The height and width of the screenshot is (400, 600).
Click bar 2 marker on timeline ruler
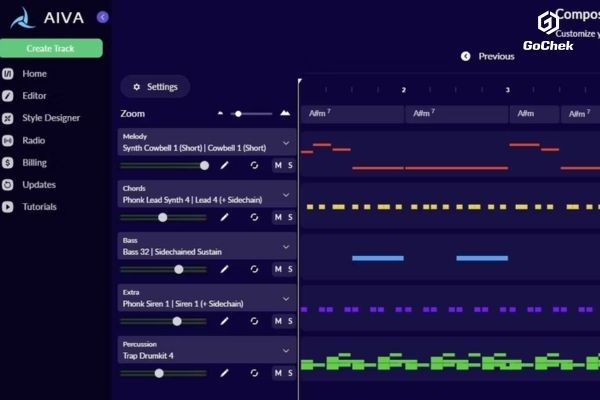coord(404,90)
